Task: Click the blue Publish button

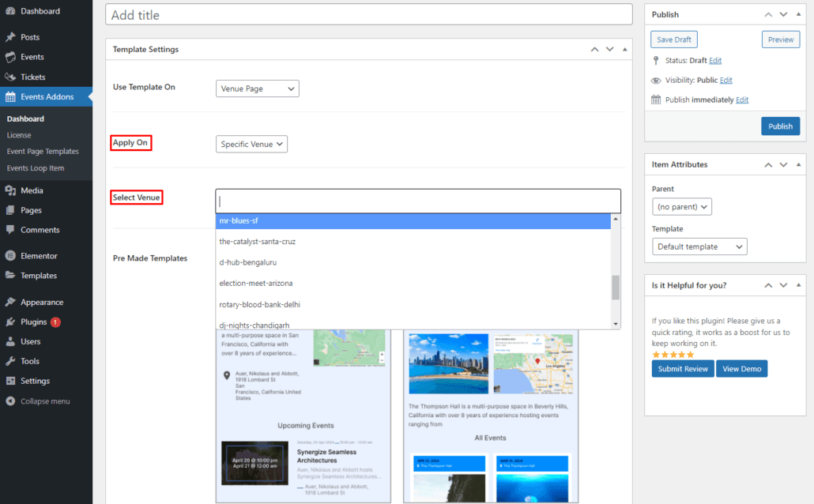Action: (x=780, y=126)
